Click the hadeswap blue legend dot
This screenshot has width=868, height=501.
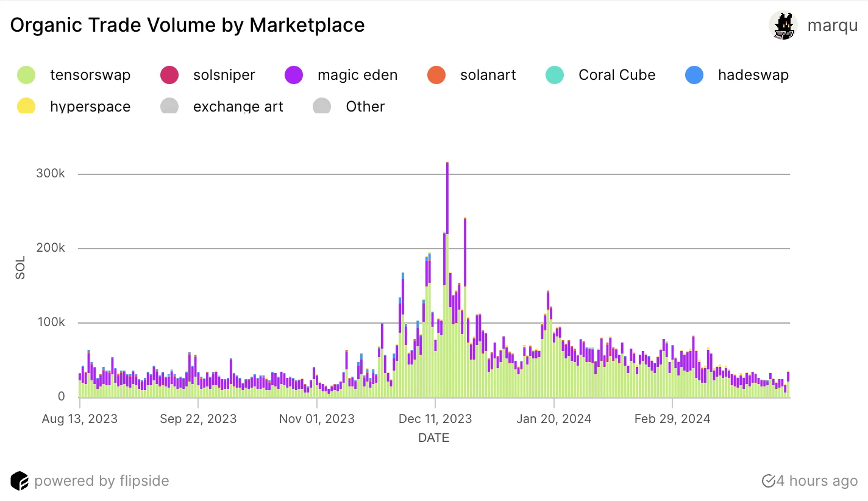click(x=694, y=75)
